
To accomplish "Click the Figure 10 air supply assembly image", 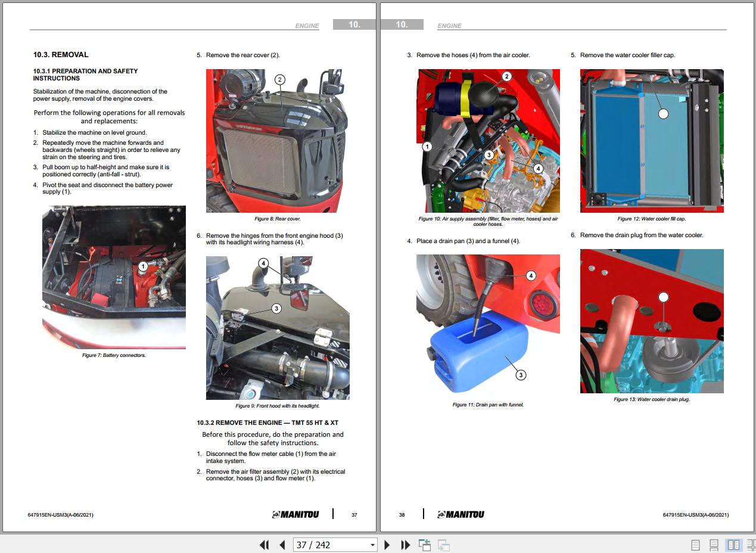I will click(x=488, y=141).
